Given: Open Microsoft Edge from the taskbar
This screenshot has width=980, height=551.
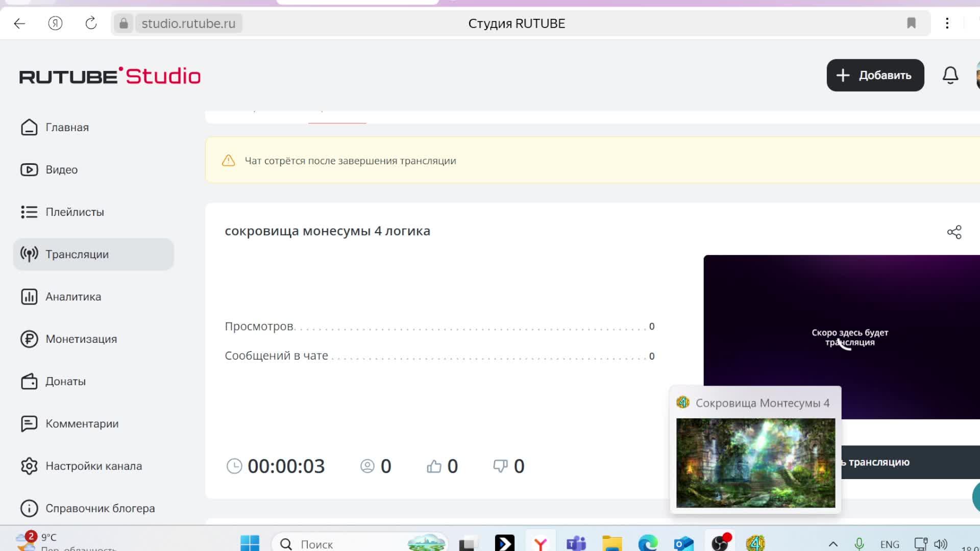Looking at the screenshot, I should pos(647,544).
